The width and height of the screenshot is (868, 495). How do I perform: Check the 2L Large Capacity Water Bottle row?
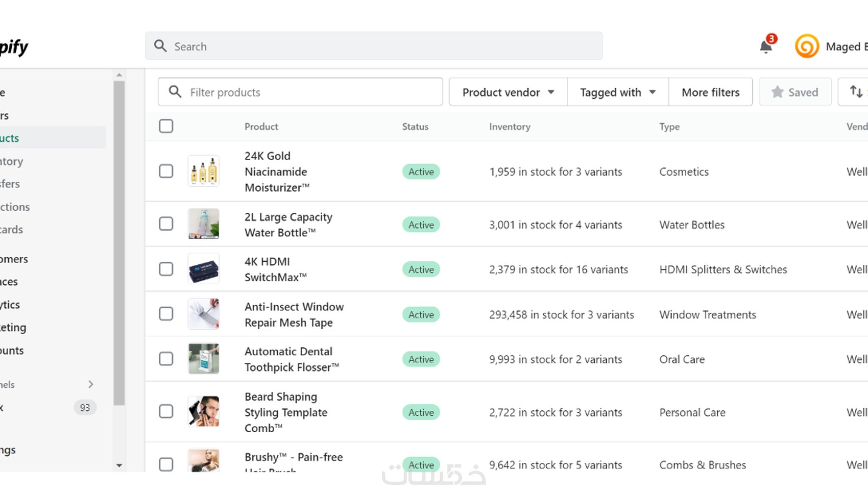pyautogui.click(x=166, y=224)
